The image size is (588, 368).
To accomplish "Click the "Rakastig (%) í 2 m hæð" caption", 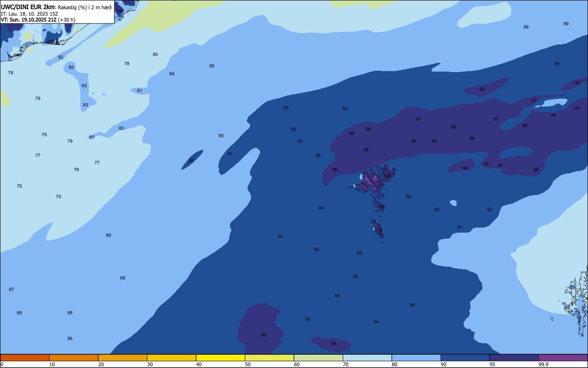I will [x=85, y=7].
